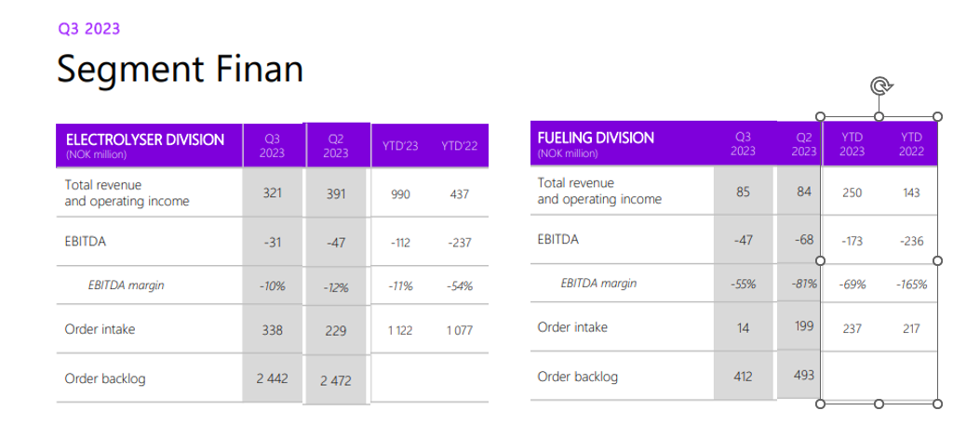Click the middle-left resize handle of the selection
The width and height of the screenshot is (980, 437).
coord(820,260)
